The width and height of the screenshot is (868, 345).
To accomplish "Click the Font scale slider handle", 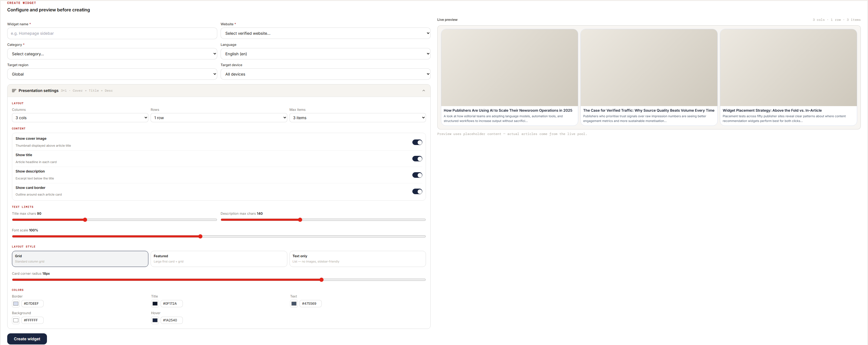I will (x=200, y=236).
